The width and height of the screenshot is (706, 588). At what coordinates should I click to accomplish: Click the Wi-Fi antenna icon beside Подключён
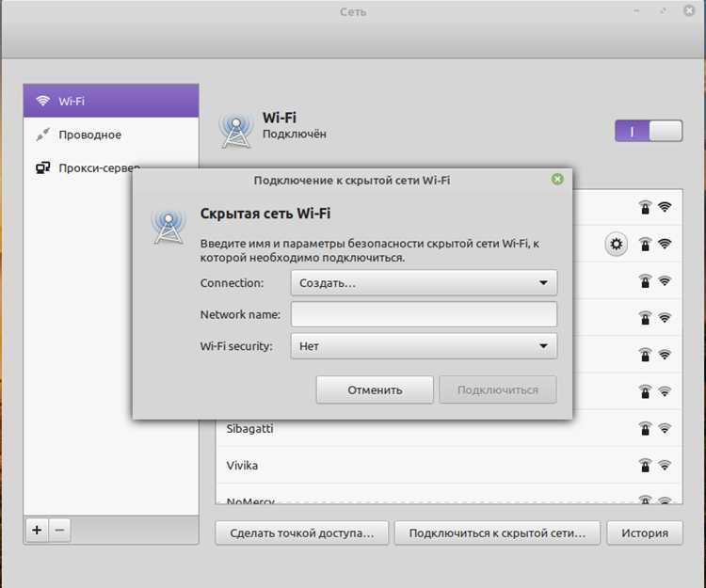click(x=235, y=131)
